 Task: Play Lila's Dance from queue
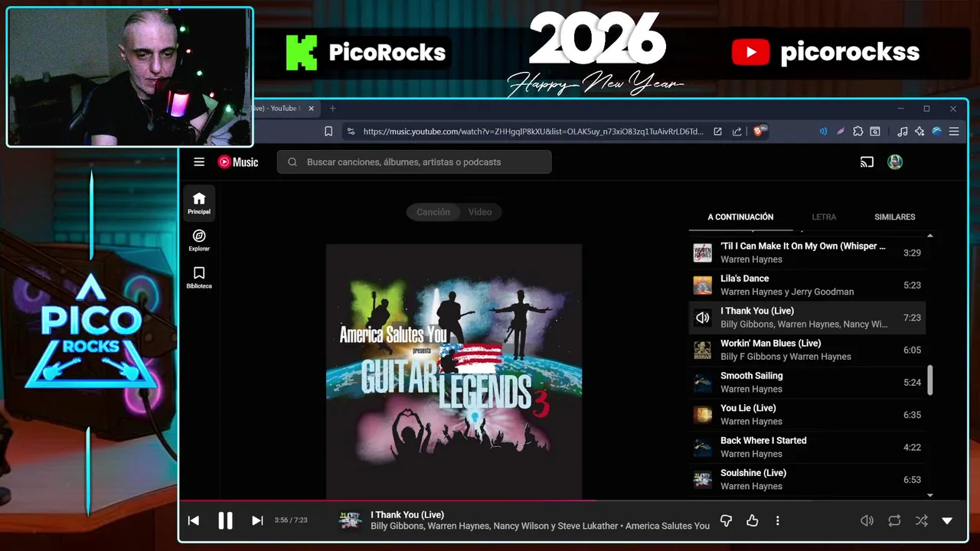click(x=807, y=285)
